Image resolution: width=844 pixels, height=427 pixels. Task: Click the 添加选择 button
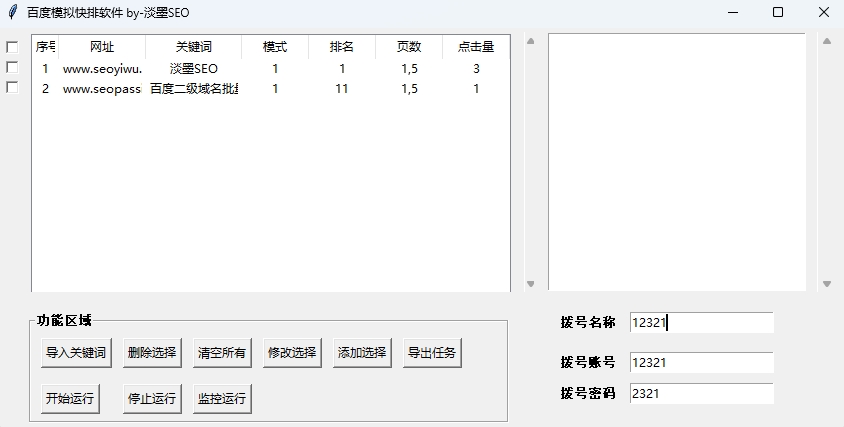(x=362, y=353)
